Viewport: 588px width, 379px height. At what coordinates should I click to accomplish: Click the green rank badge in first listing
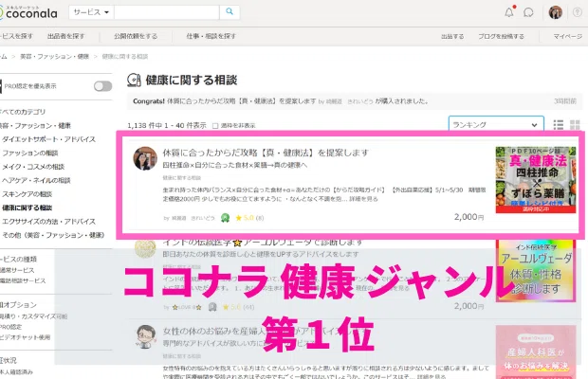click(225, 218)
